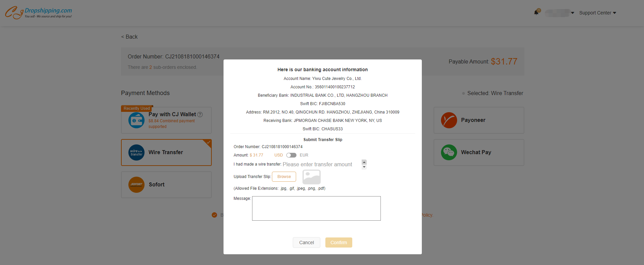Open the user account dropdown arrow
Screen dimensions: 644x265
(x=572, y=13)
